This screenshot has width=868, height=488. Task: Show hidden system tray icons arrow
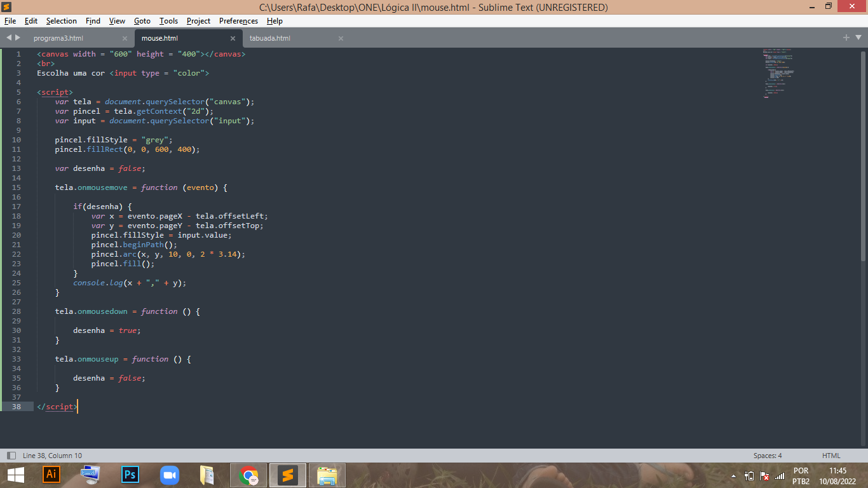(x=734, y=476)
